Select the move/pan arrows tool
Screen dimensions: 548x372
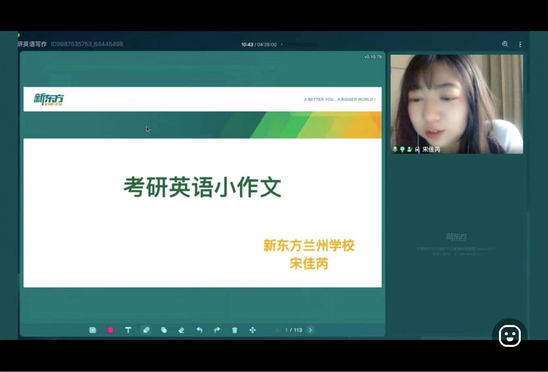(253, 330)
